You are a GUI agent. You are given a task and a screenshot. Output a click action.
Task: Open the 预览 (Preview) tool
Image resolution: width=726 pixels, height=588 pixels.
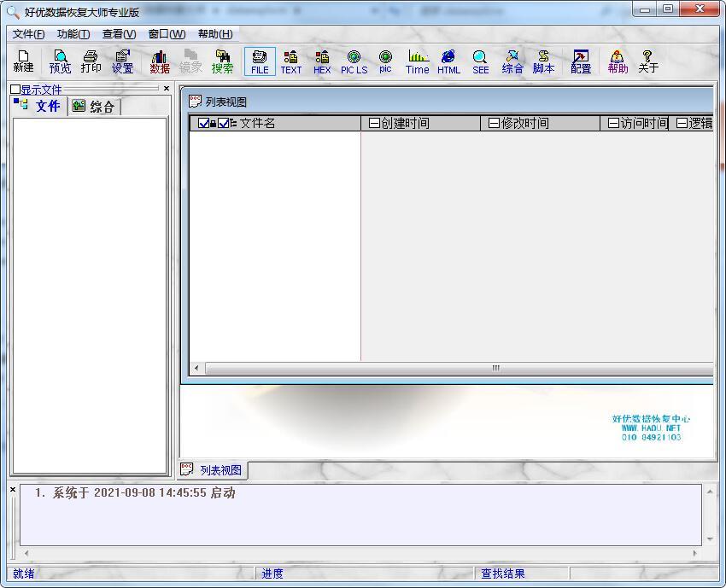(x=60, y=61)
